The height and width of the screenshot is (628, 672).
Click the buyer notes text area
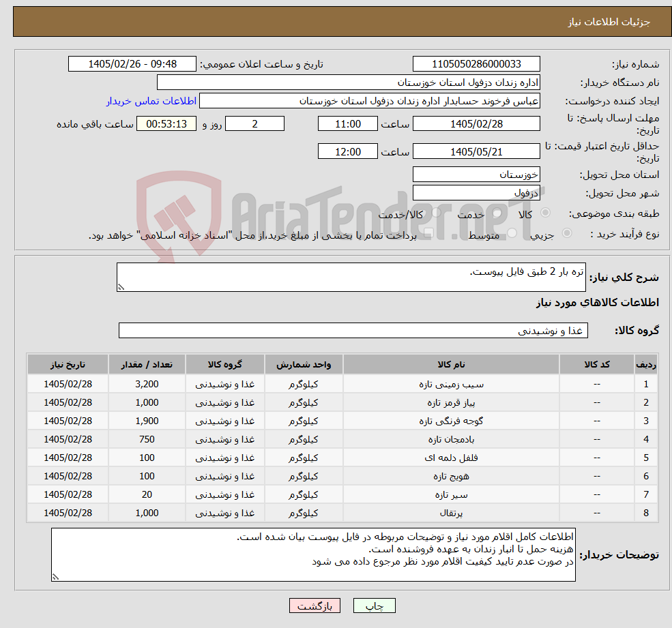tap(313, 555)
